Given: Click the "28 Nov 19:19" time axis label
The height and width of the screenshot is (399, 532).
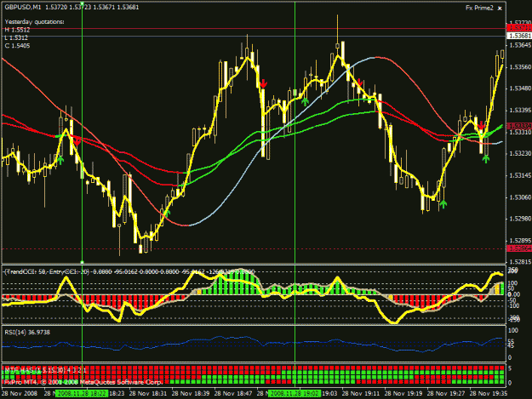Looking at the screenshot, I should (x=403, y=394).
